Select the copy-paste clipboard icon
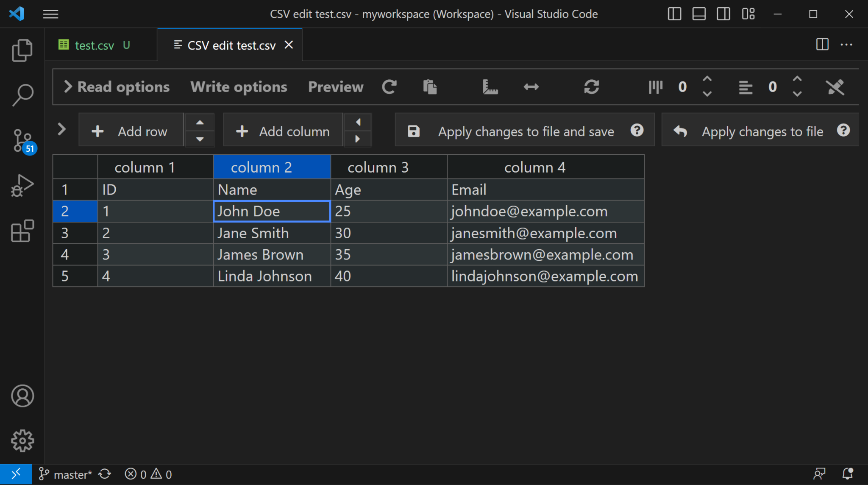 [x=430, y=87]
